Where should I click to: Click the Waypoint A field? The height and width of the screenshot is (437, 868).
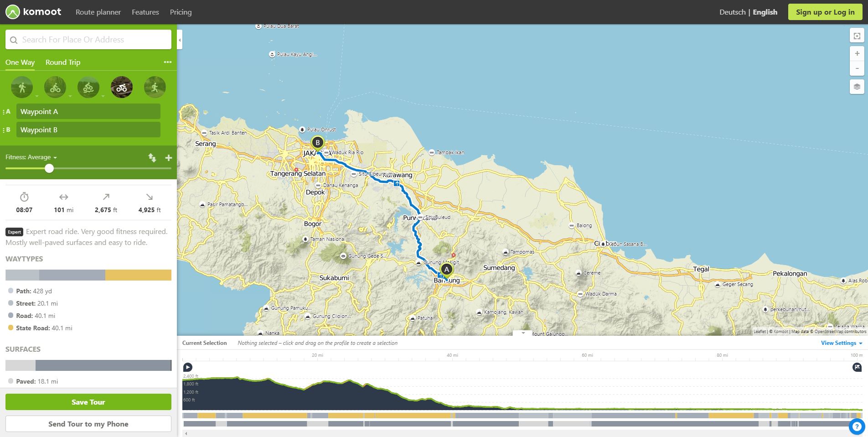point(88,112)
